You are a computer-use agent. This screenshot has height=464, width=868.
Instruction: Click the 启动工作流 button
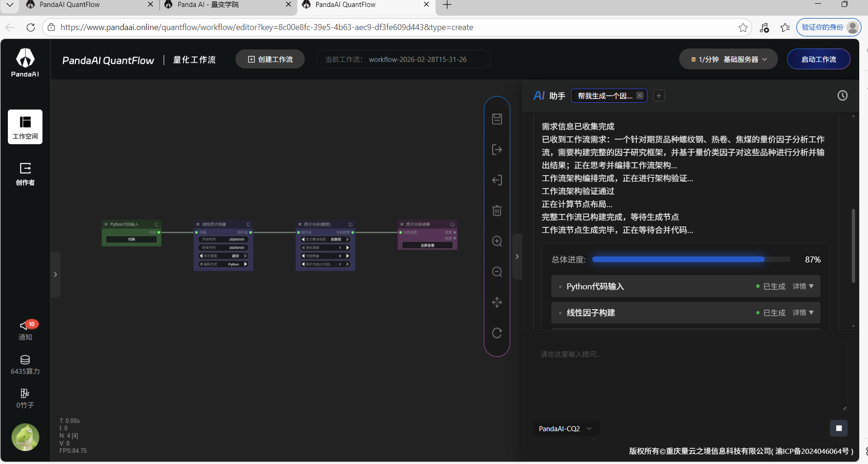819,59
